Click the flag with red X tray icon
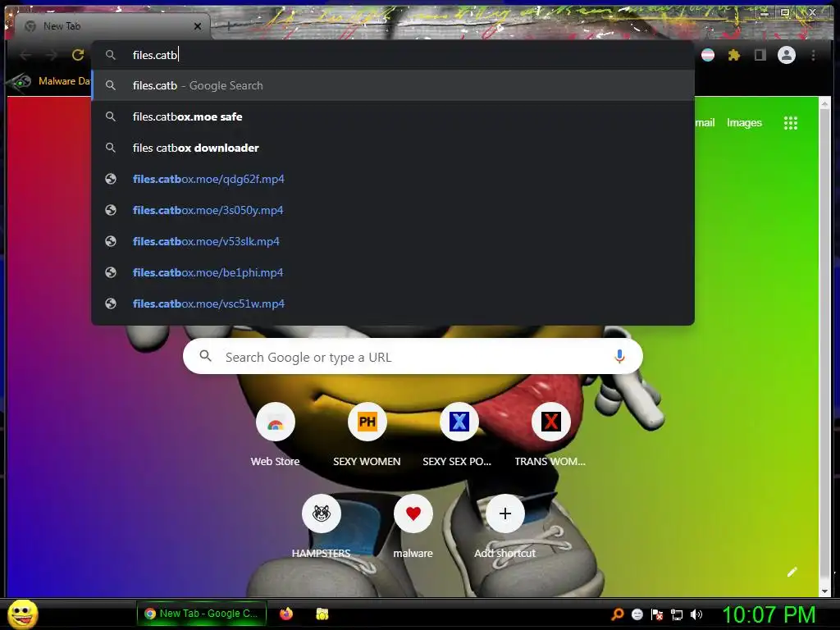The height and width of the screenshot is (630, 840). (657, 614)
